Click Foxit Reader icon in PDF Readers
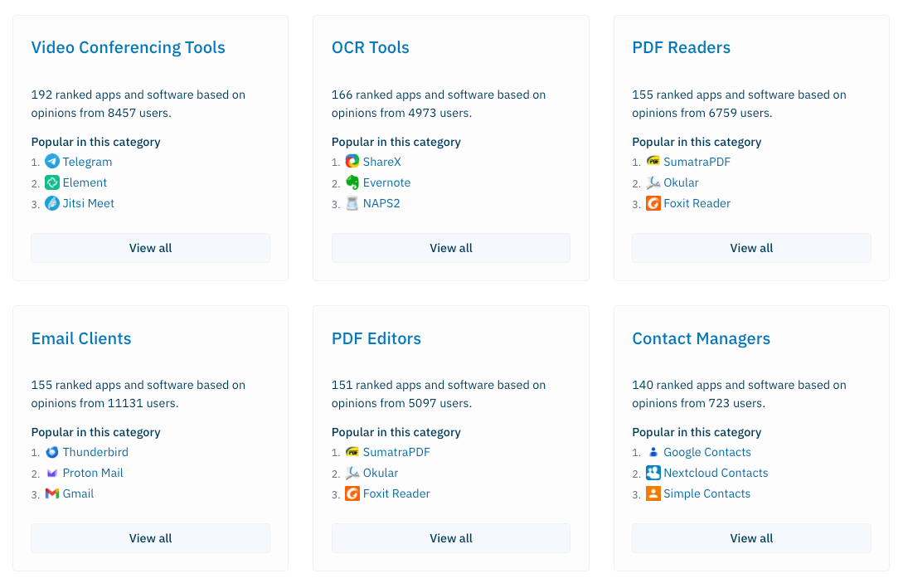 653,203
